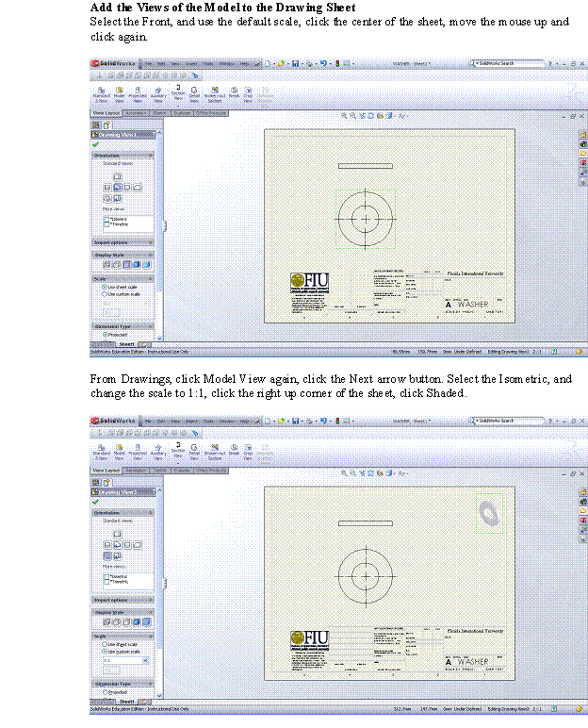Select Projected View tool in upper screenshot

click(x=138, y=94)
